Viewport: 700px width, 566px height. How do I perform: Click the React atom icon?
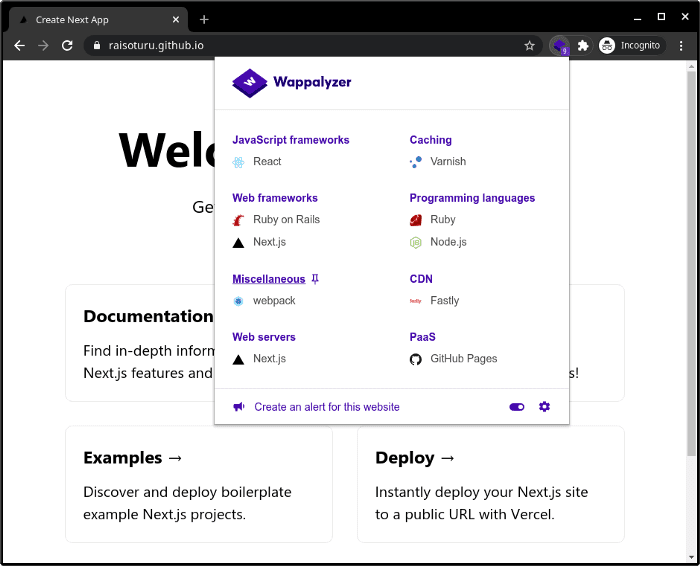pos(238,162)
